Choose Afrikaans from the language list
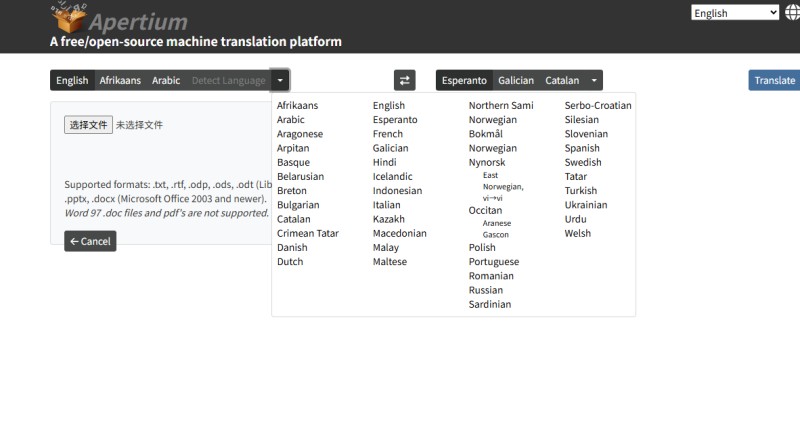This screenshot has width=800, height=447. click(x=297, y=105)
